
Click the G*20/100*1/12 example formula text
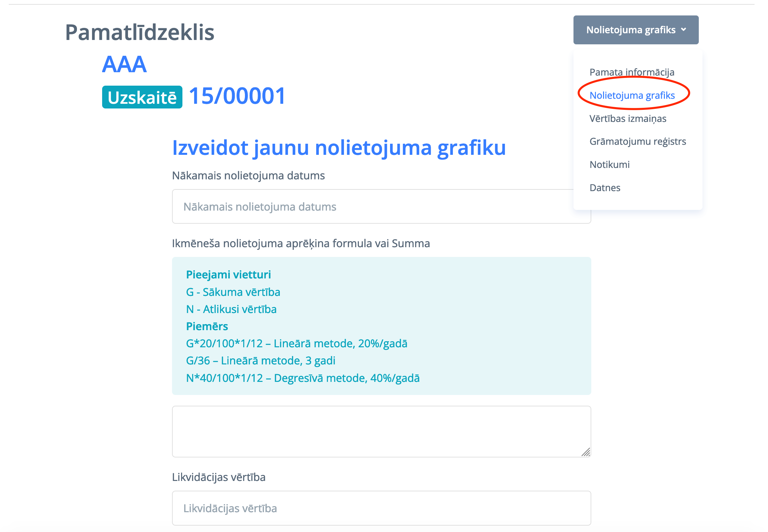[296, 344]
